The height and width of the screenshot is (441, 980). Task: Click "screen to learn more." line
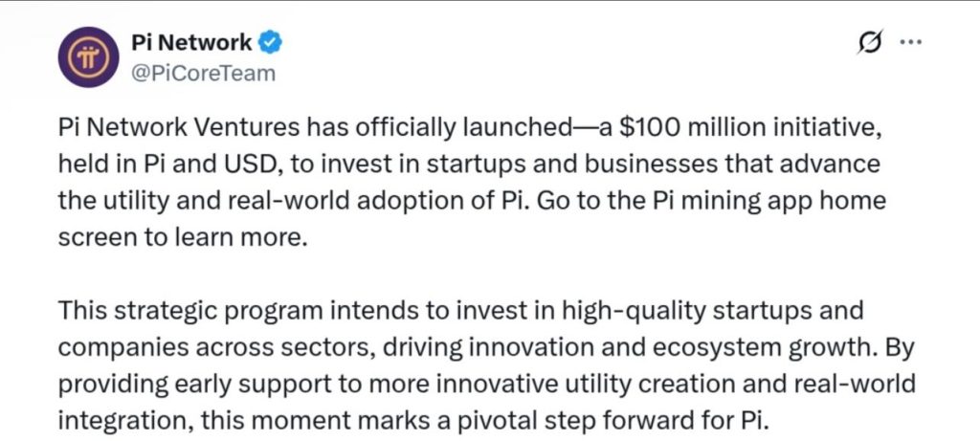coord(184,238)
